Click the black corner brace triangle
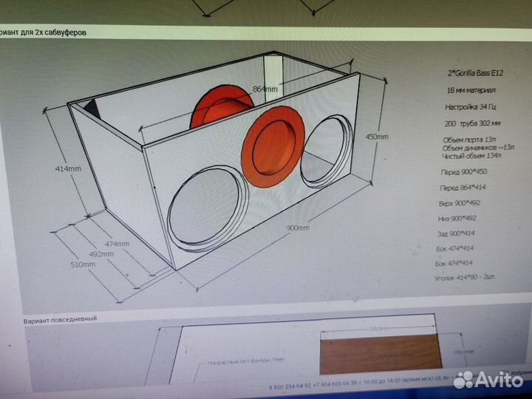 pyautogui.click(x=90, y=108)
